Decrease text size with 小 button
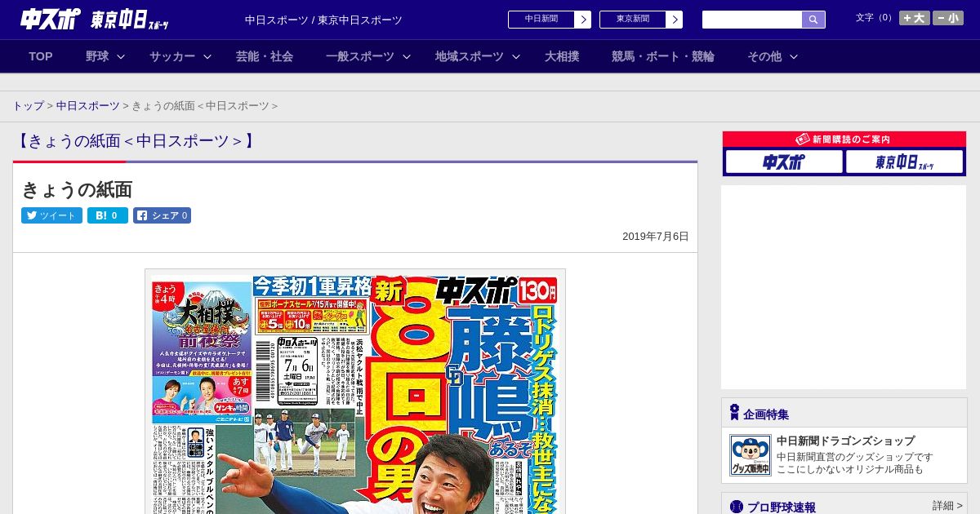 tap(948, 18)
